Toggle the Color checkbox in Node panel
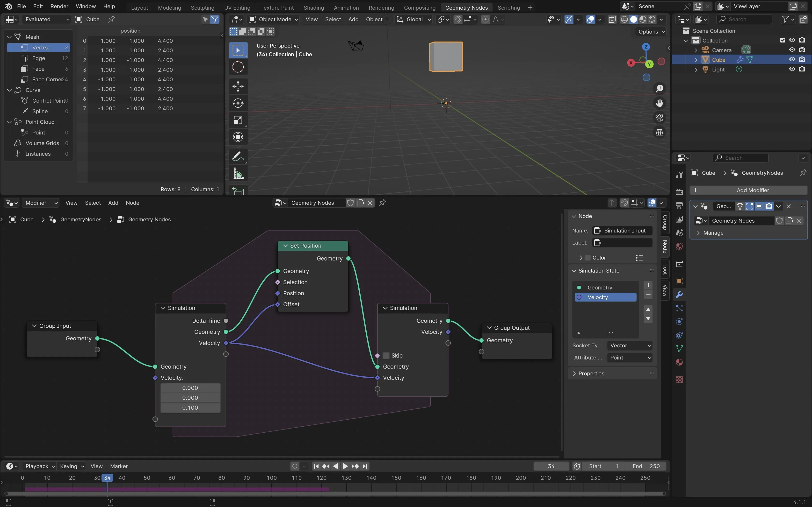 point(587,258)
